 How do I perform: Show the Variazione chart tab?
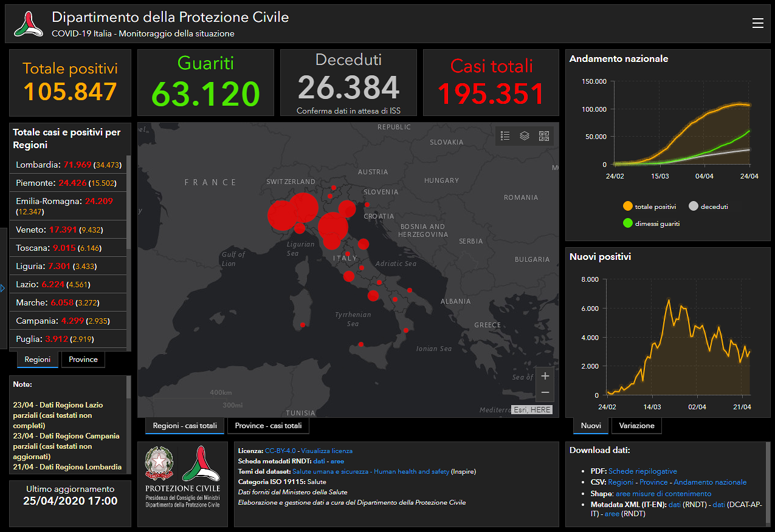click(636, 426)
